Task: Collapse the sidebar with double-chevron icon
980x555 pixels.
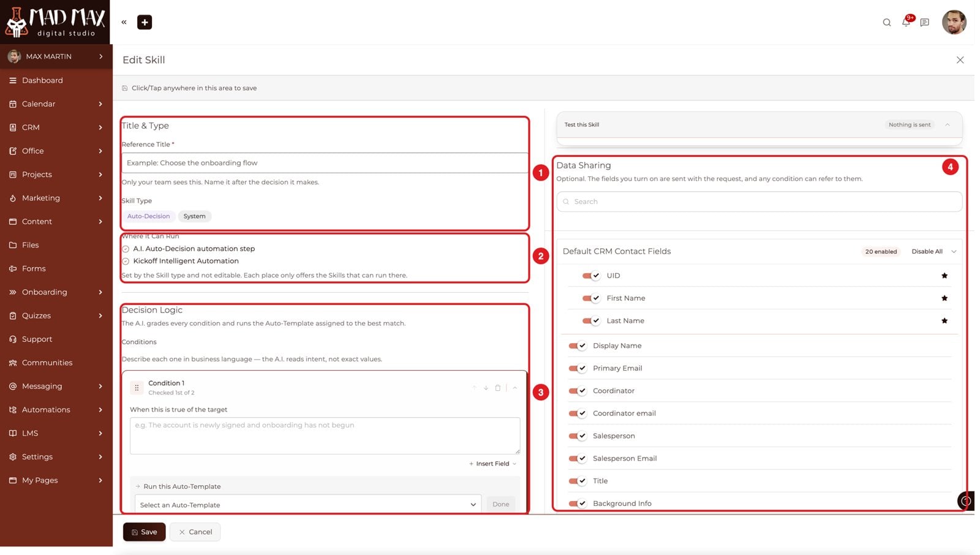Action: 124,22
